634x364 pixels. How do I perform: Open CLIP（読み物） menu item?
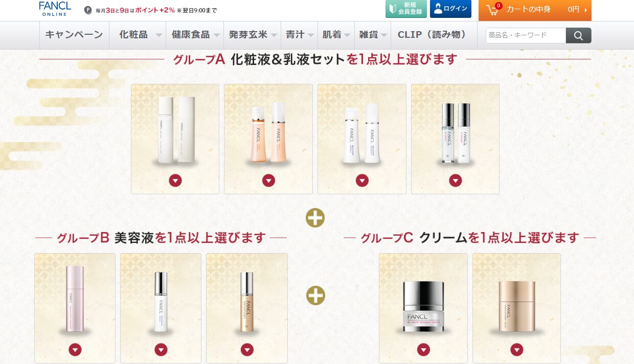click(432, 35)
